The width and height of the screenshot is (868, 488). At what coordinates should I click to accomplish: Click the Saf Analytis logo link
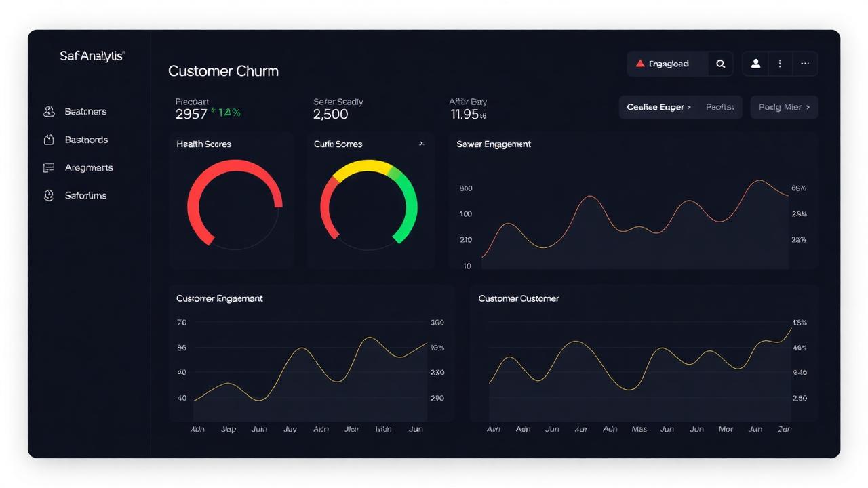tap(92, 56)
